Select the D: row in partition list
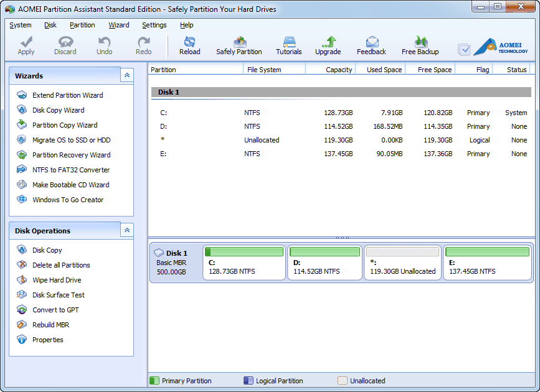This screenshot has height=392, width=540. [x=341, y=126]
